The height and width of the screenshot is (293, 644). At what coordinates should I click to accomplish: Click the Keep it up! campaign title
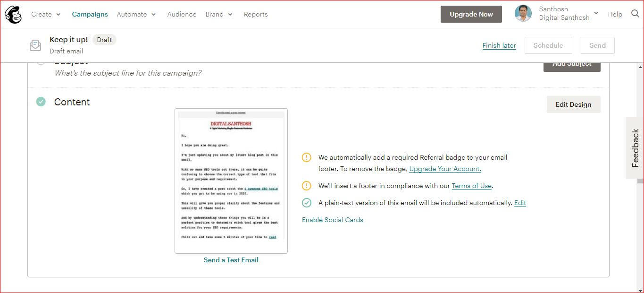68,40
